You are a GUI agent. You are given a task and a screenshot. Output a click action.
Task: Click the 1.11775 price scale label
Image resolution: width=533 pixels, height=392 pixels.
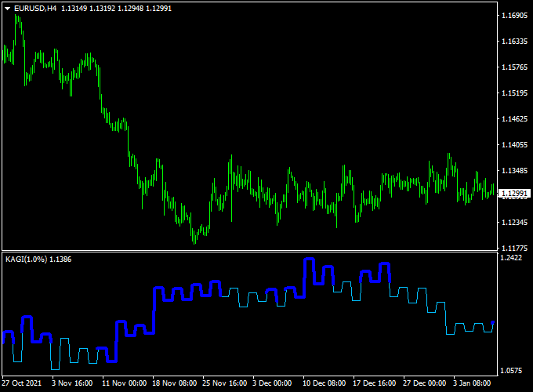[x=514, y=249]
